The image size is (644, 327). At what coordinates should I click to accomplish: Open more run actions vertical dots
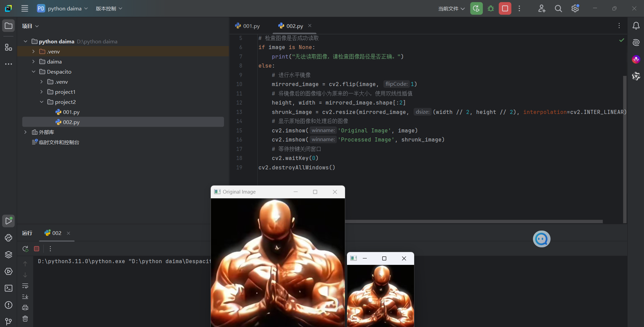coord(519,8)
